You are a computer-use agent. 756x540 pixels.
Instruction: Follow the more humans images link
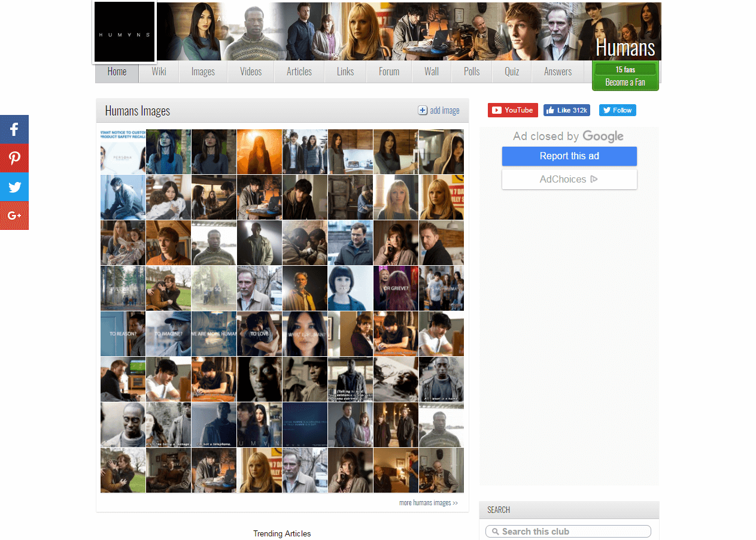(x=428, y=503)
